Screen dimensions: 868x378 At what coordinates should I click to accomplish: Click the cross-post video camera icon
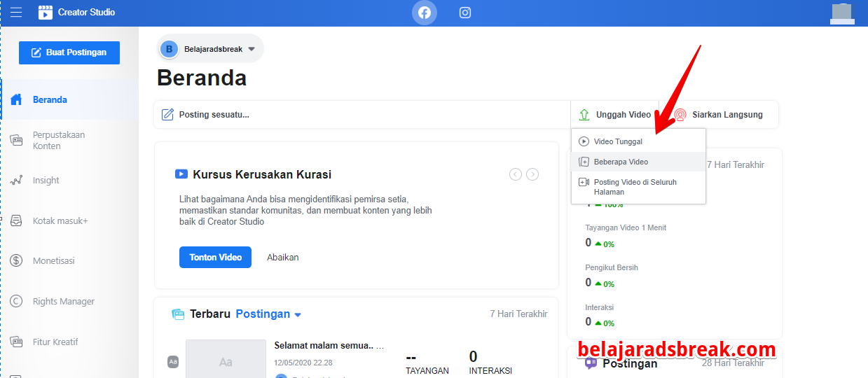point(584,182)
